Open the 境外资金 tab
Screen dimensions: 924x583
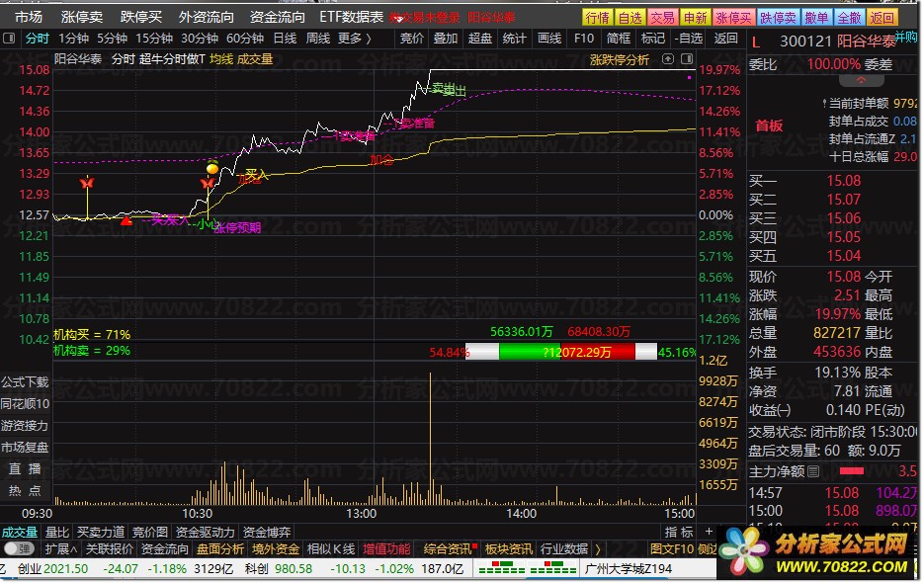coord(276,550)
